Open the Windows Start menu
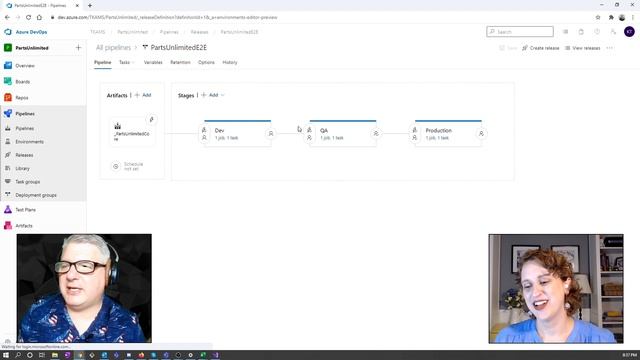This screenshot has width=640, height=360. (6, 355)
